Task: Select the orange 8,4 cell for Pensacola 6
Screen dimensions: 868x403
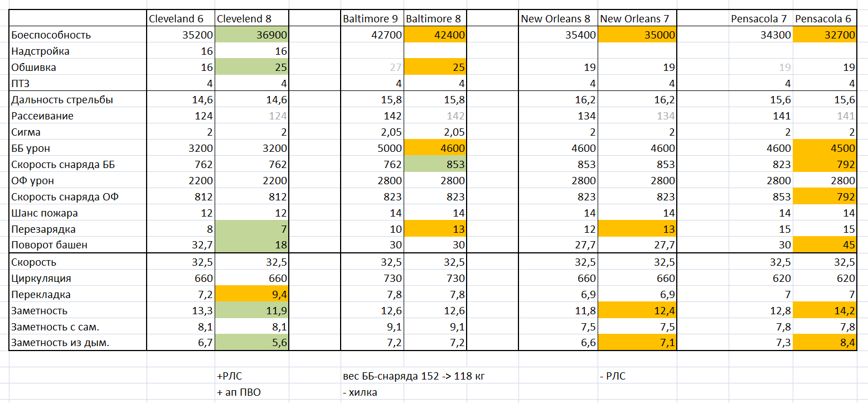Action: click(823, 343)
